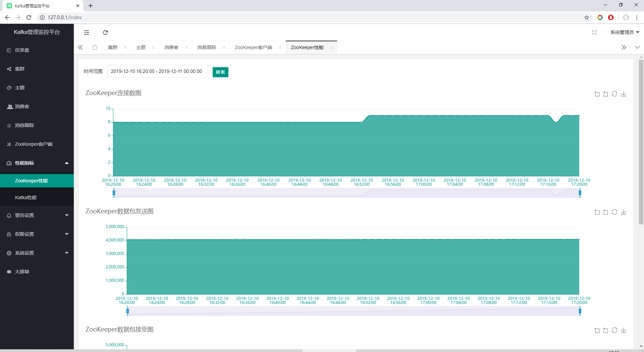Open the 系统管理员 user dropdown
This screenshot has height=352, width=644.
coord(625,32)
